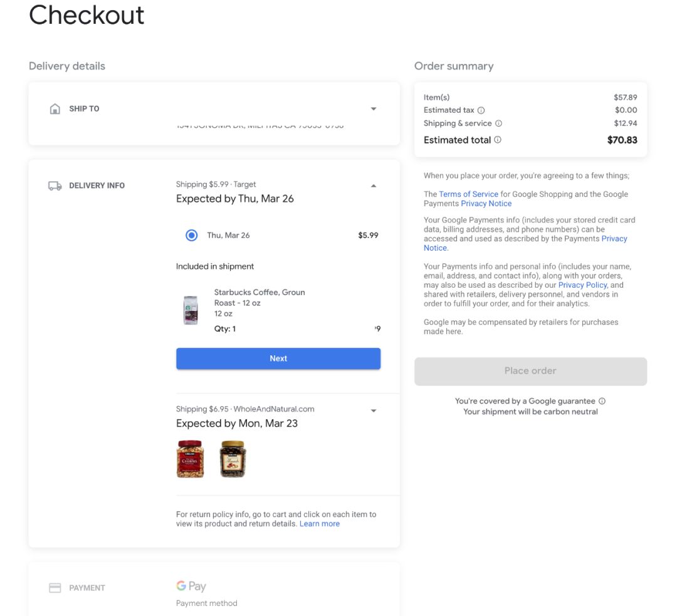Viewport: 677px width, 616px height.
Task: Click the Place order button
Action: 530,371
